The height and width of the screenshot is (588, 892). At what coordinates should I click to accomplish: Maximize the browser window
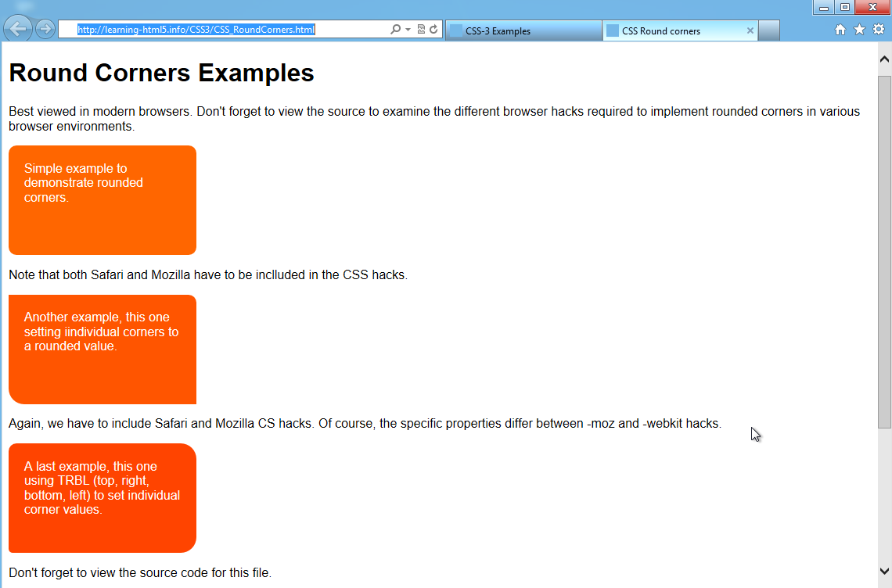[x=845, y=7]
